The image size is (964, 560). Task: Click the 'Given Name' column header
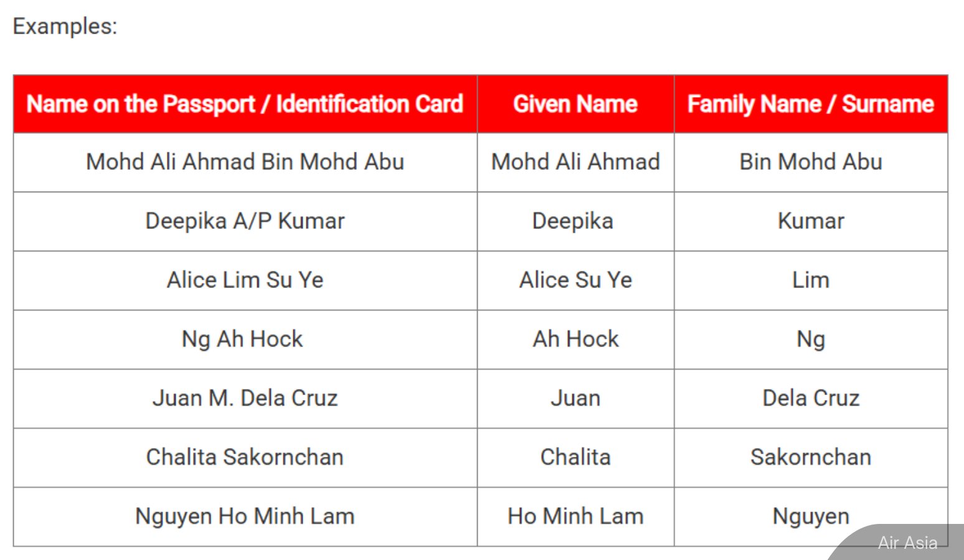pos(575,104)
